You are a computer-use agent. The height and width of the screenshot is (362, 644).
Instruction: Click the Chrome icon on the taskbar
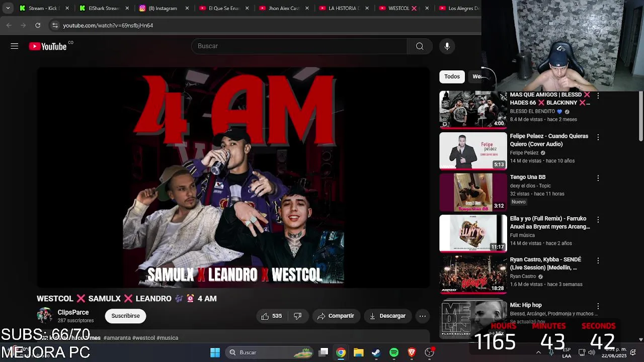point(341,352)
